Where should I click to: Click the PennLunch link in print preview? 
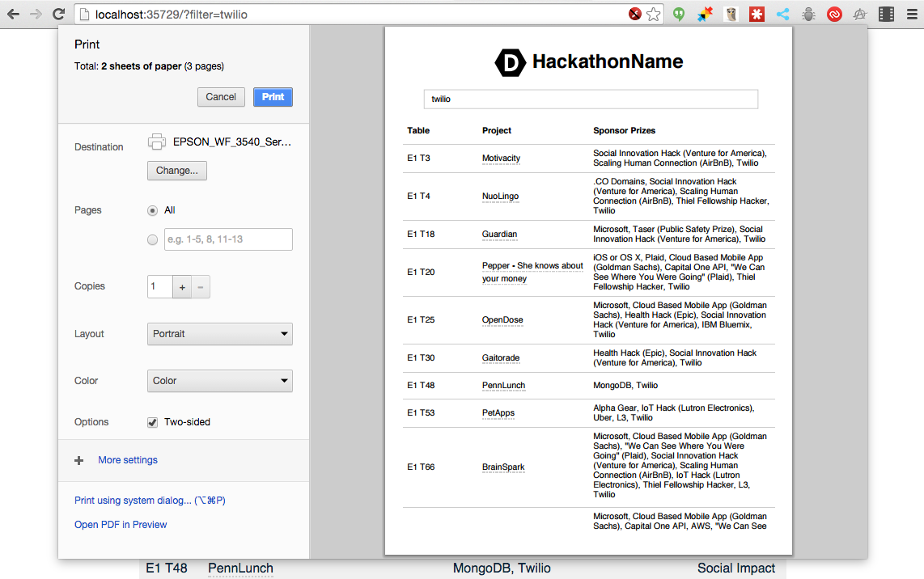tap(503, 385)
